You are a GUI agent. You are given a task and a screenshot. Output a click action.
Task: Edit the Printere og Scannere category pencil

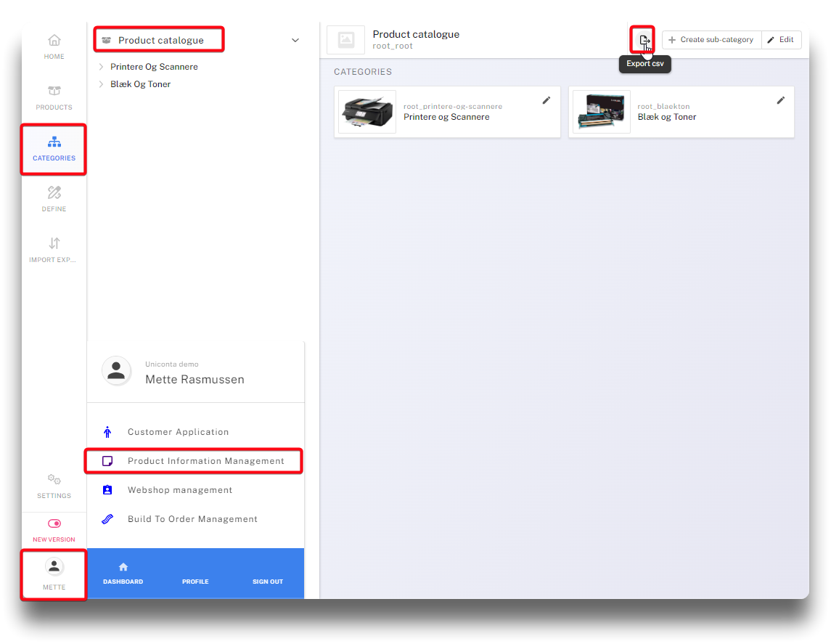coord(547,100)
